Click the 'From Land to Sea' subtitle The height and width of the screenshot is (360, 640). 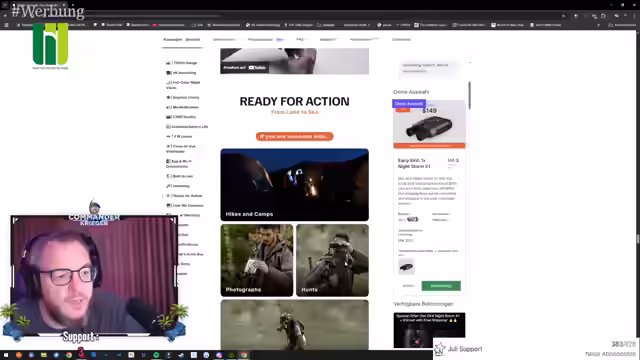tap(294, 112)
